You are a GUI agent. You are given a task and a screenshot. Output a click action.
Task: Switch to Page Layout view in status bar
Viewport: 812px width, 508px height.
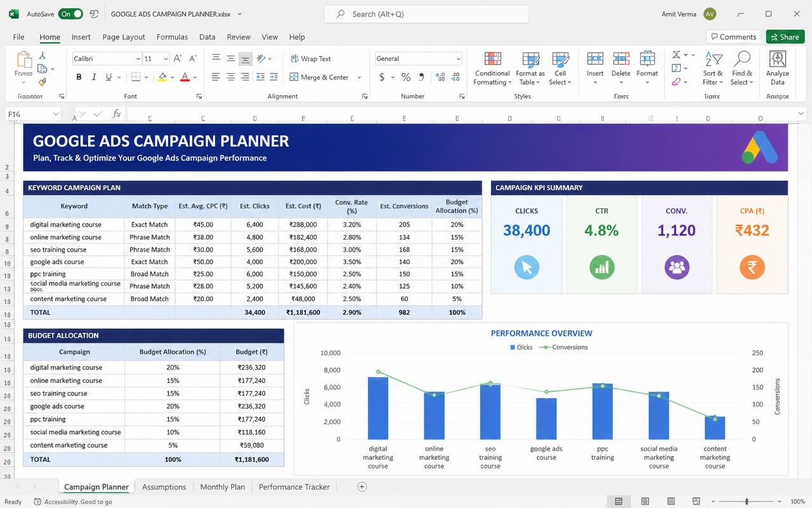point(645,502)
